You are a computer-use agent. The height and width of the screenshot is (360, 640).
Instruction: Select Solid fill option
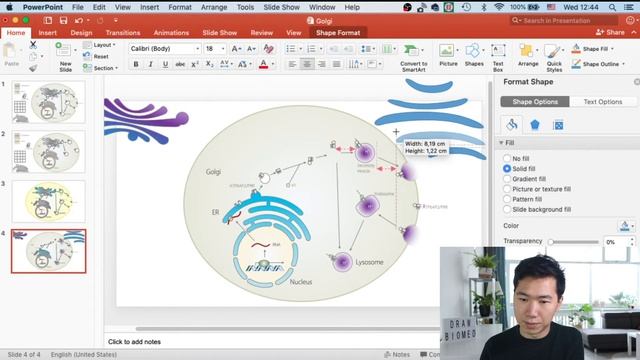(507, 168)
